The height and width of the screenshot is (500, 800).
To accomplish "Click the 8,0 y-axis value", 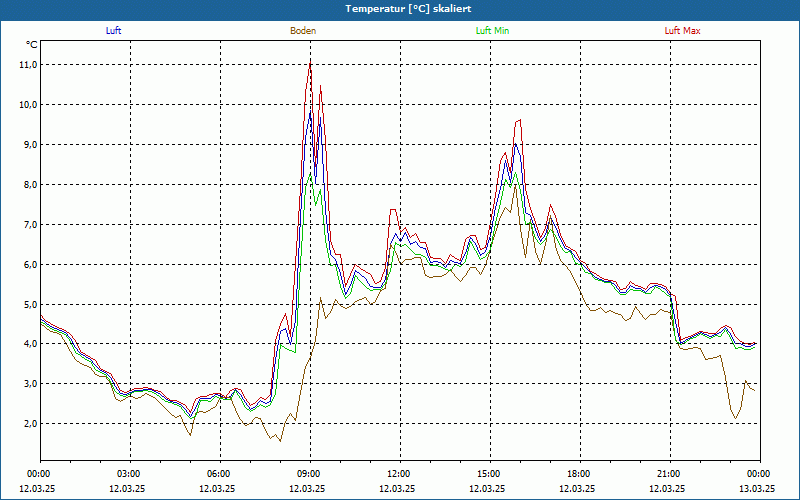I will pyautogui.click(x=30, y=185).
